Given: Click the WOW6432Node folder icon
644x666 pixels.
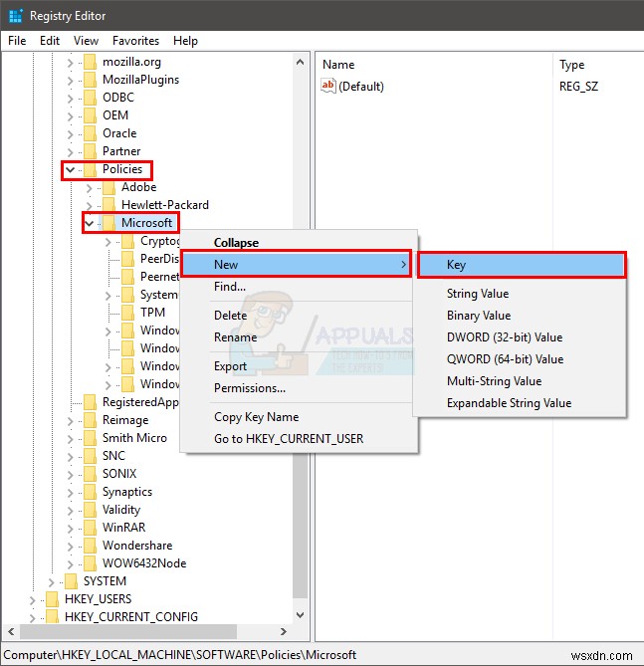Looking at the screenshot, I should click(90, 563).
